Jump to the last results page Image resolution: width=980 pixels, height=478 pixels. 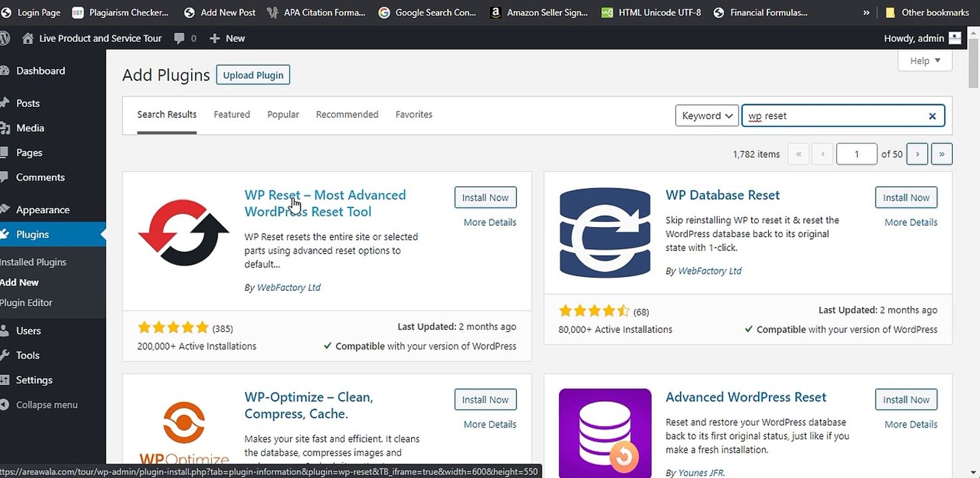coord(941,154)
